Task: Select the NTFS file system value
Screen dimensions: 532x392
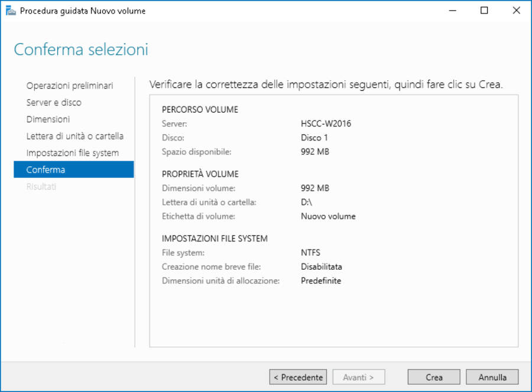Action: pyautogui.click(x=310, y=253)
